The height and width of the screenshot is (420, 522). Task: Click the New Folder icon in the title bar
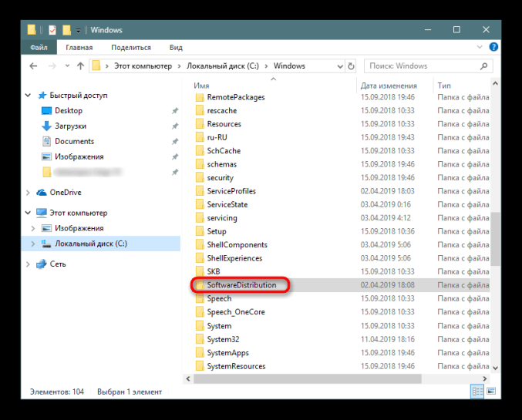[66, 30]
